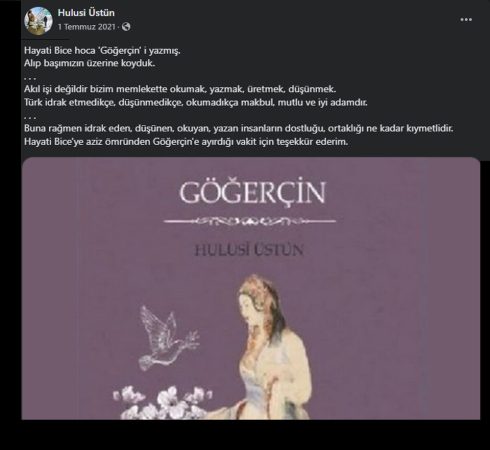Click the sentence starting 'Türk idrak etmedikçe'
This screenshot has height=450, width=490.
pyautogui.click(x=196, y=102)
